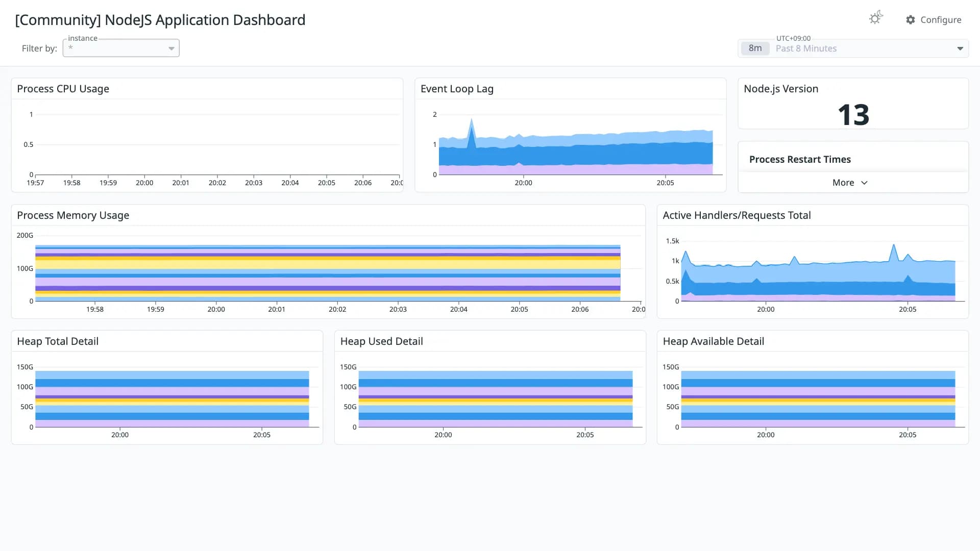980x551 pixels.
Task: Open the instance filter dropdown
Action: click(x=121, y=48)
